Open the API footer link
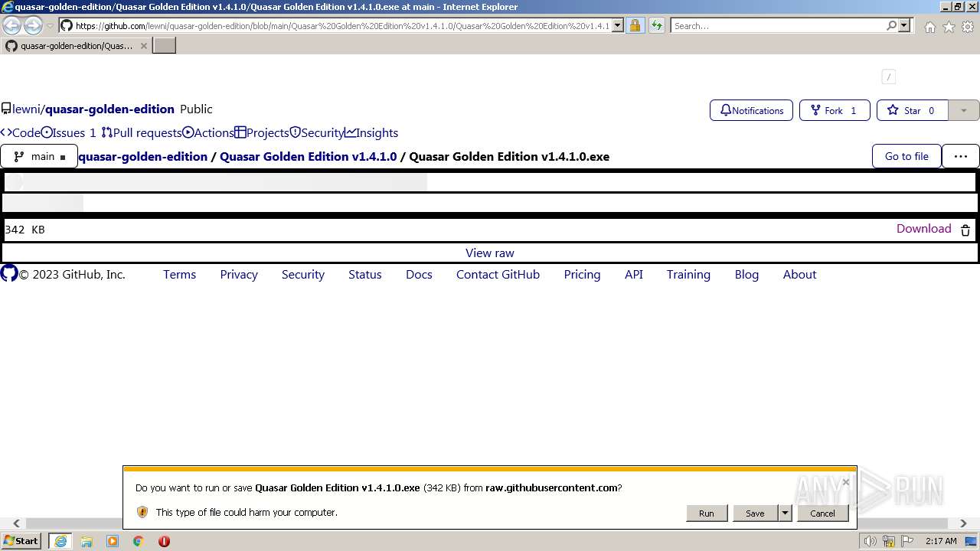Image resolution: width=980 pixels, height=551 pixels. pyautogui.click(x=634, y=274)
